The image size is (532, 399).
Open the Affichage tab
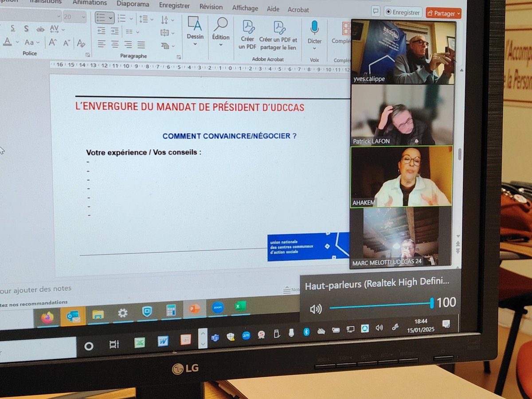tap(245, 8)
